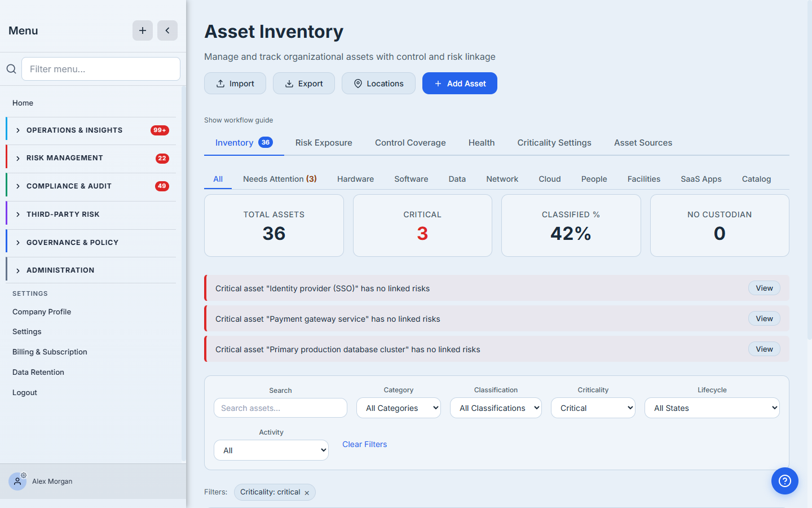Click the Alex Morgan avatar icon

click(17, 481)
